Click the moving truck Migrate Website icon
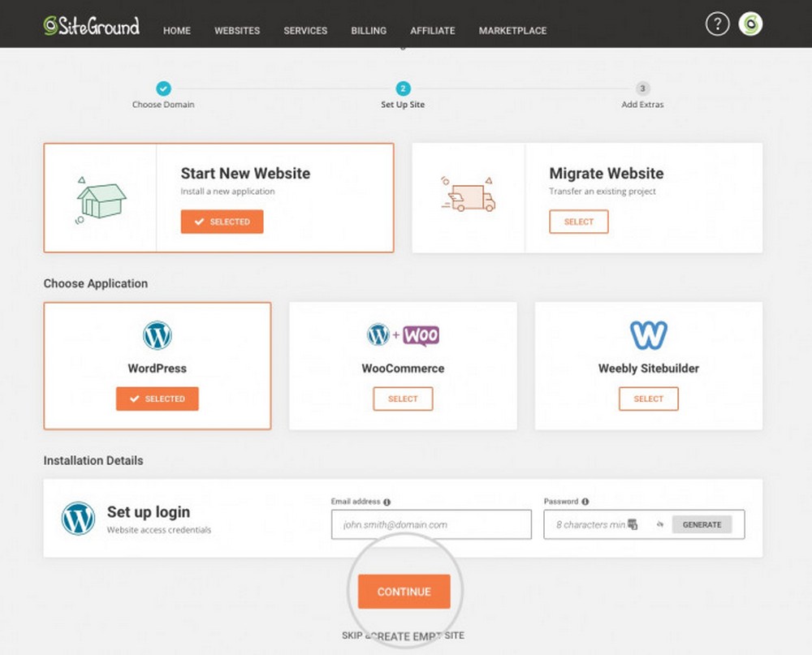Image resolution: width=812 pixels, height=655 pixels. [469, 195]
